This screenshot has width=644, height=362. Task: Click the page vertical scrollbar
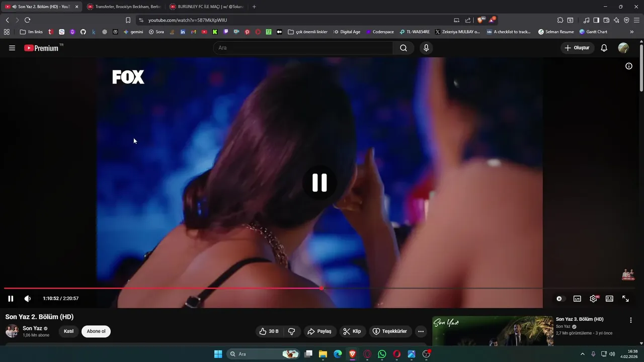point(641,68)
